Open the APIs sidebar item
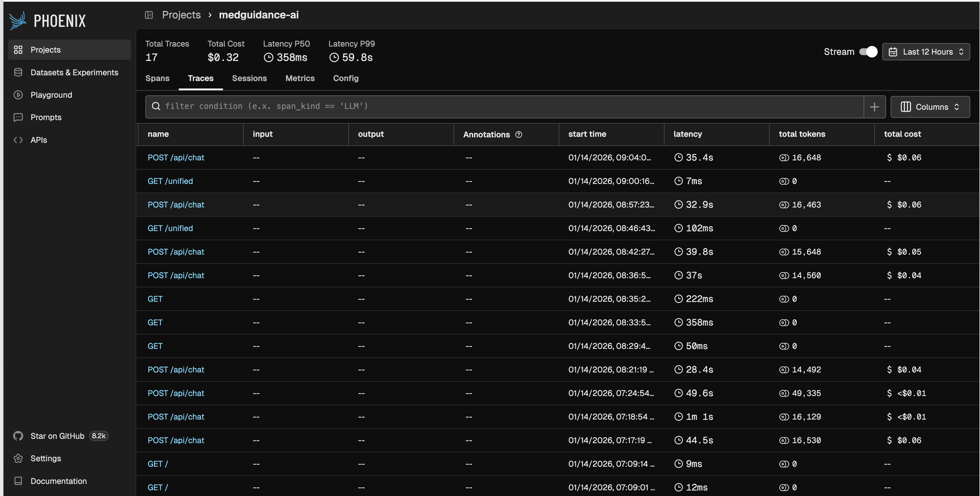 39,140
